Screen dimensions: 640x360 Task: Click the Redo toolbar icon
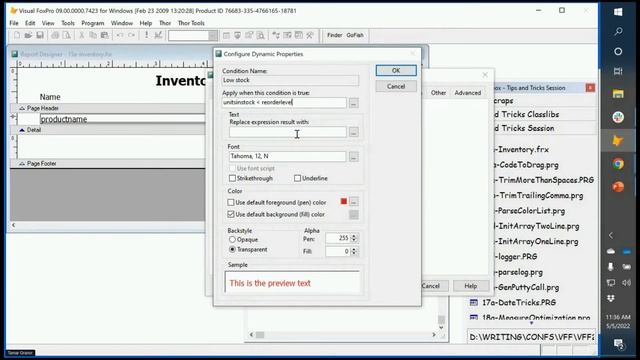[x=131, y=36]
